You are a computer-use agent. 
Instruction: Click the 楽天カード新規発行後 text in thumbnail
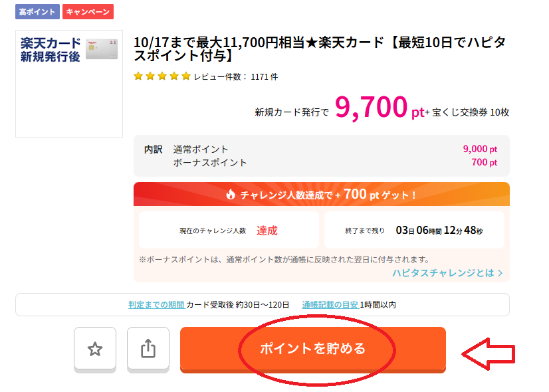(x=51, y=50)
